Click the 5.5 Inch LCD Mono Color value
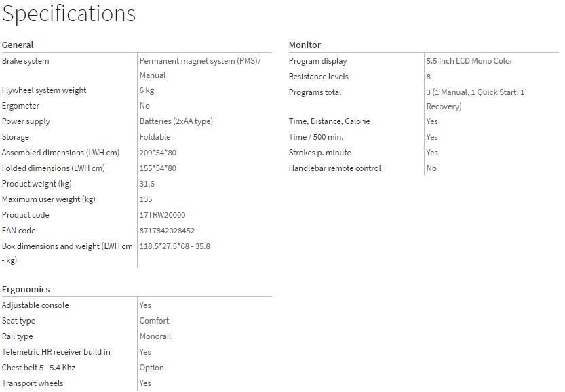The width and height of the screenshot is (565, 392). pyautogui.click(x=469, y=61)
